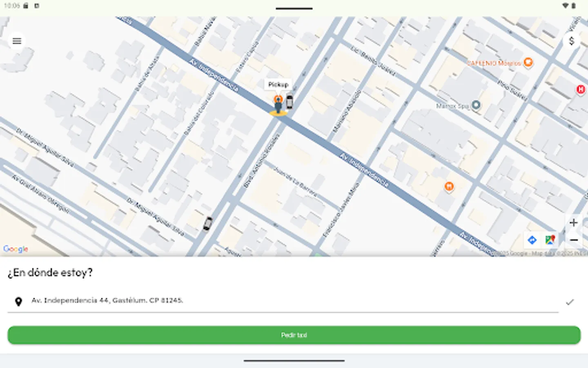
Task: Click the orange marker near Av Independencia
Action: pos(448,187)
